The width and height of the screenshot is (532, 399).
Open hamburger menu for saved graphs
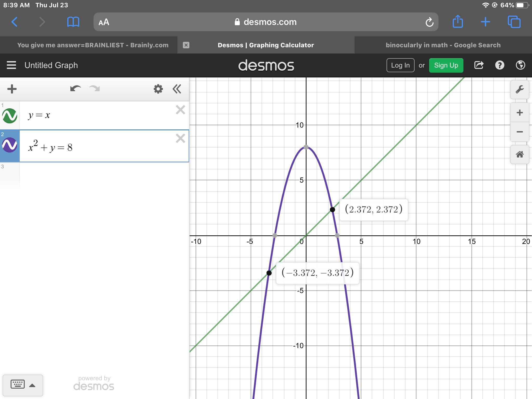[x=11, y=65]
